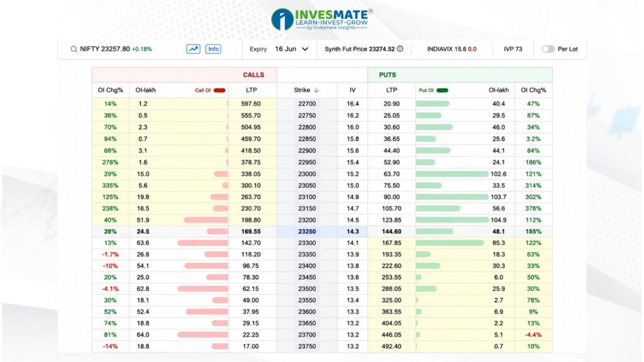The height and width of the screenshot is (362, 644).
Task: Click the chevron next to 16 Jun
Action: pos(305,49)
